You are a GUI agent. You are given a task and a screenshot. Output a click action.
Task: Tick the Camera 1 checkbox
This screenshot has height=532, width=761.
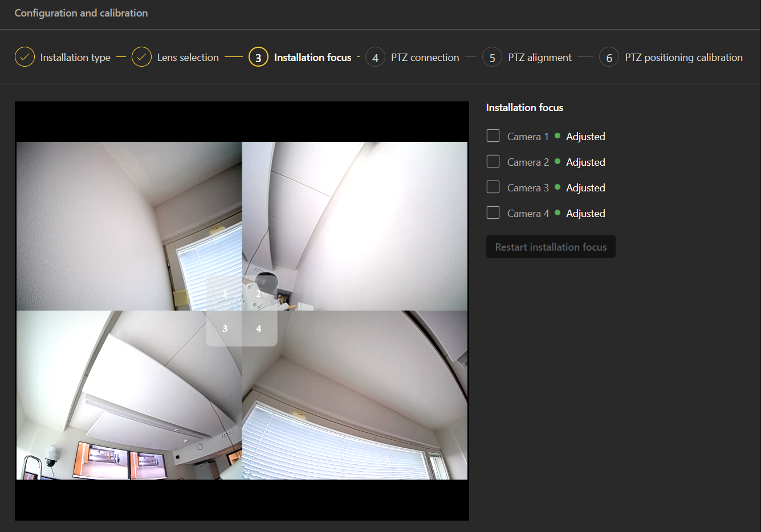493,136
